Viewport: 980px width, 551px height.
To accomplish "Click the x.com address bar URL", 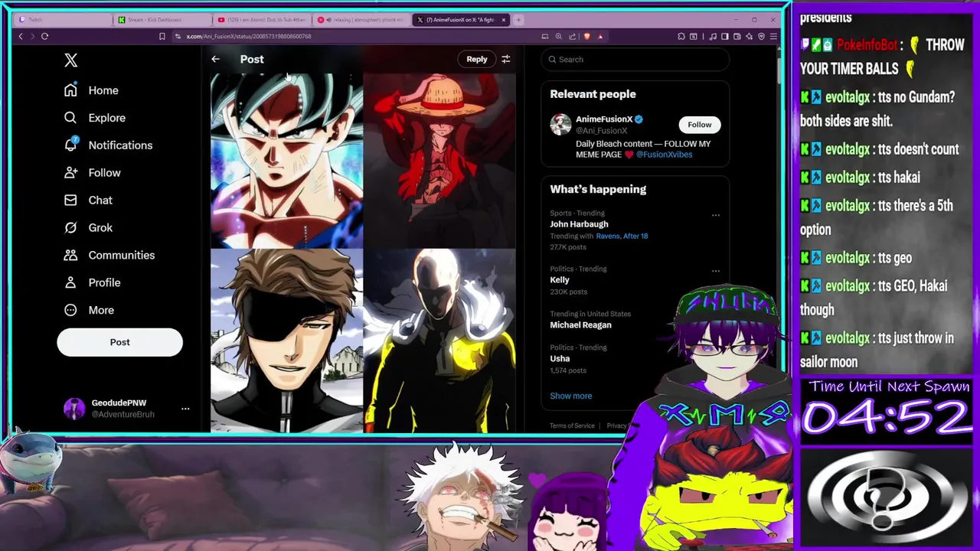I will pyautogui.click(x=249, y=37).
